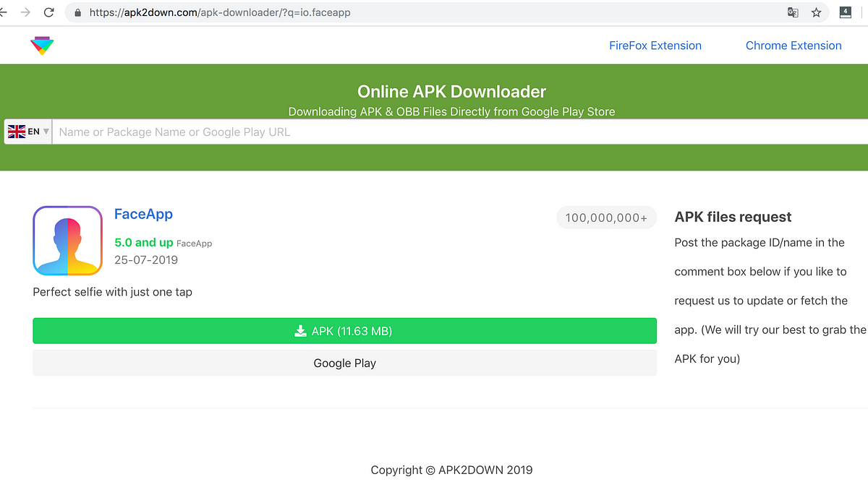Image resolution: width=868 pixels, height=482 pixels.
Task: Select the date 25-07-2019
Action: [x=146, y=259]
